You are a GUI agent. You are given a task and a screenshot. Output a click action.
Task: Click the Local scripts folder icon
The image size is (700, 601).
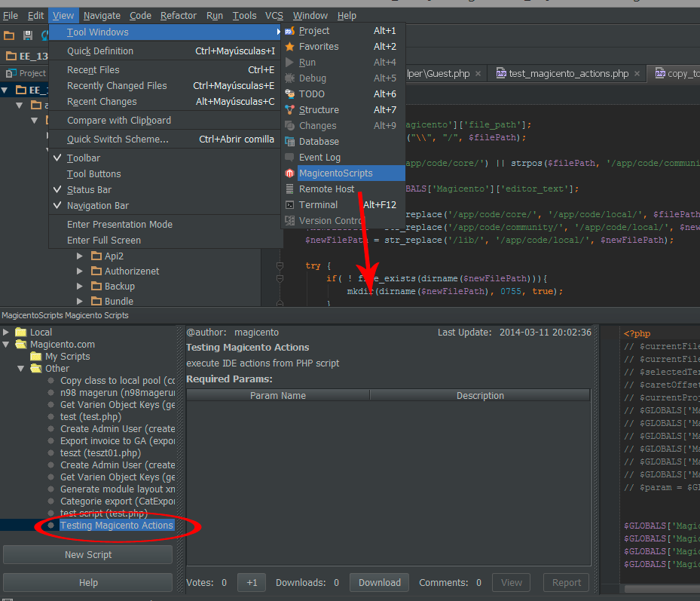pos(21,332)
